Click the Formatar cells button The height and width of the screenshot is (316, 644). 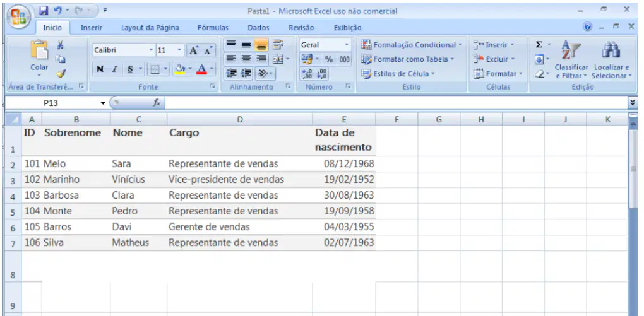(x=498, y=74)
